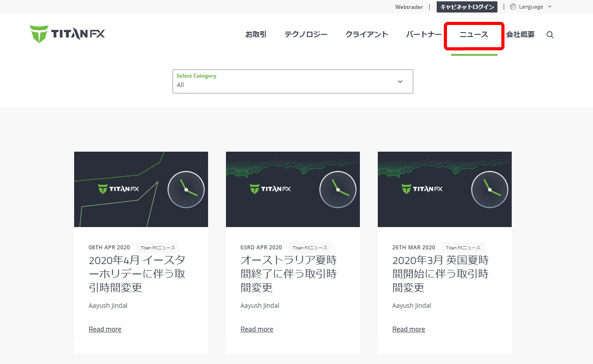
Task: Click the Select Category chevron arrow
Action: click(x=400, y=81)
